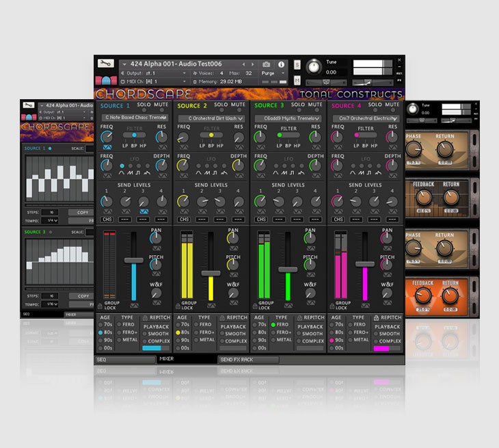
Task: Switch to the SEQ tab
Action: click(103, 359)
